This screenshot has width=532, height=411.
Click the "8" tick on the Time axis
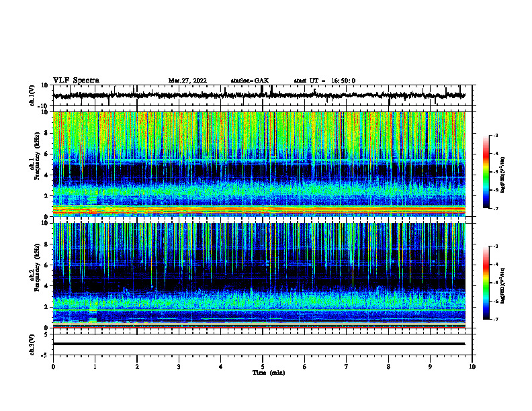(388, 367)
